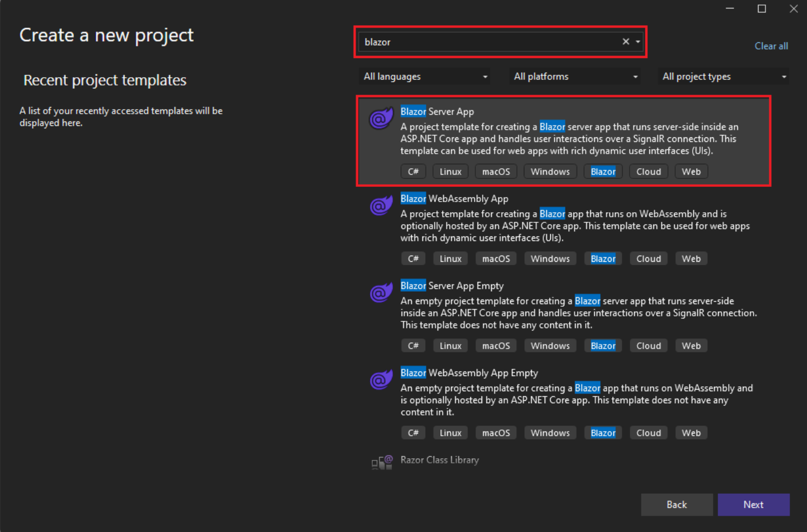Click the Linux tag under Blazor WebAssembly App Empty
This screenshot has width=807, height=532.
[451, 433]
